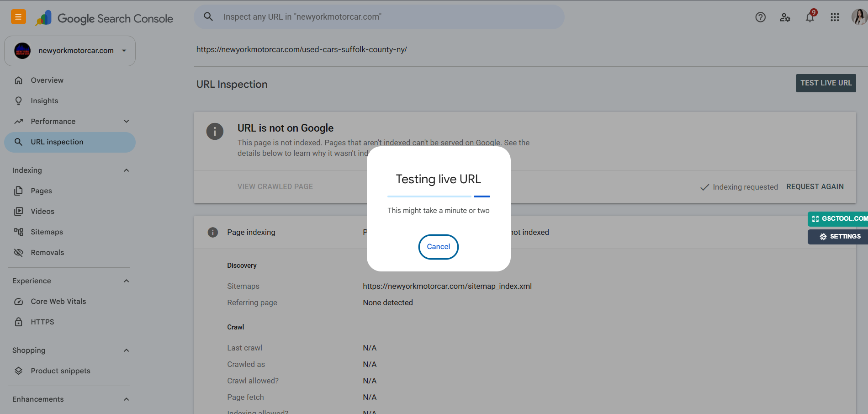
Task: Open the Sitemaps report
Action: 70,232
